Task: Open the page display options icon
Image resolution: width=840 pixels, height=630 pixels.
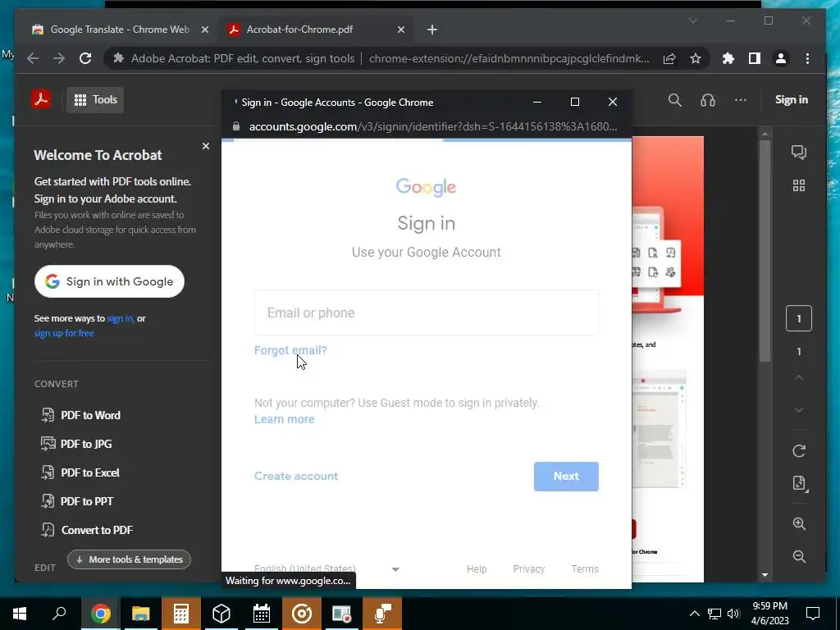Action: click(x=799, y=483)
